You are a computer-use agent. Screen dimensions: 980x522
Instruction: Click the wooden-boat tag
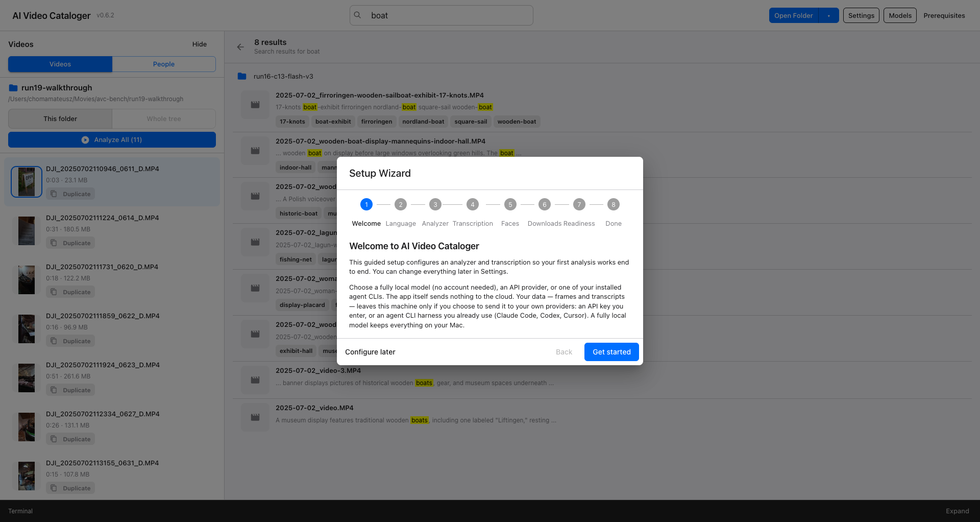(517, 122)
